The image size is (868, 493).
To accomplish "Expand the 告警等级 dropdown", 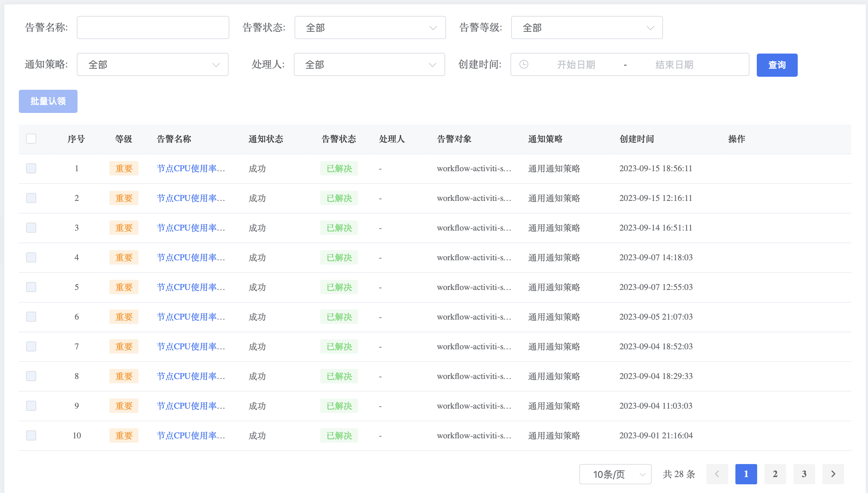I will pos(587,28).
